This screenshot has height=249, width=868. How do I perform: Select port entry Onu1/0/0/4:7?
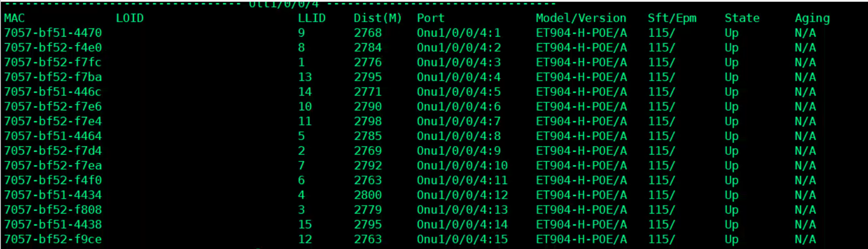[x=458, y=121]
